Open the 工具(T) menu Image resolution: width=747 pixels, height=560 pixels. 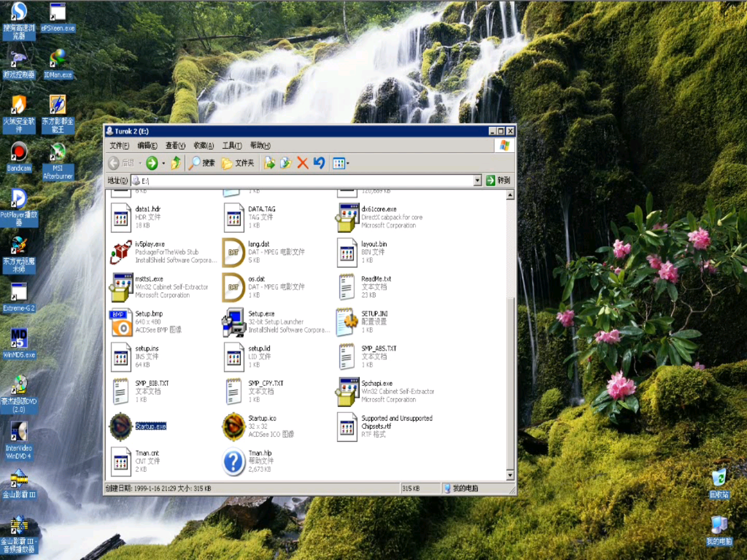click(232, 146)
